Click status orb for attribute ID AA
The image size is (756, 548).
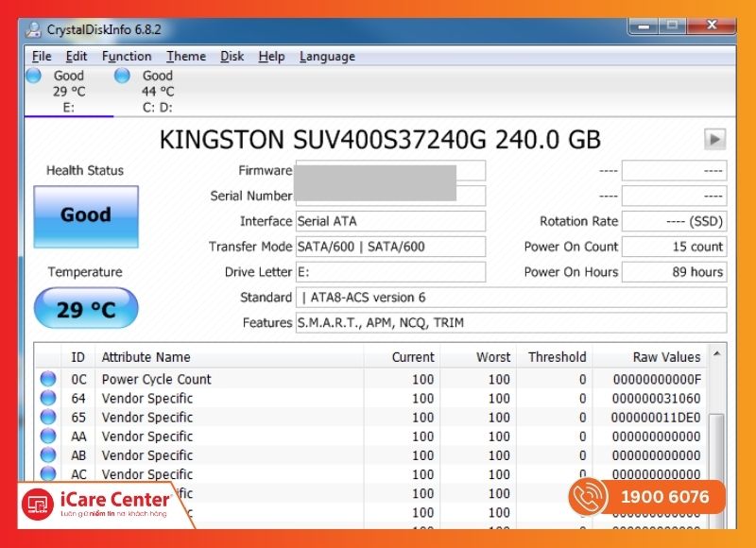(x=48, y=437)
